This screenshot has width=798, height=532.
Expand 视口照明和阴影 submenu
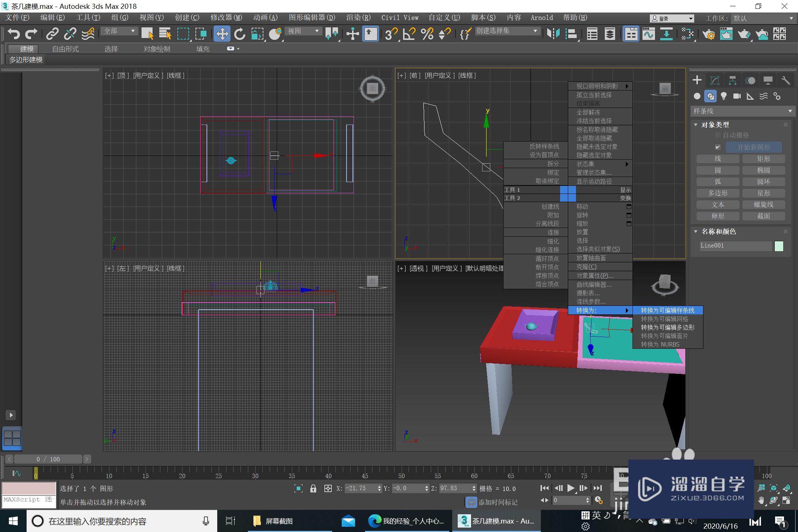pyautogui.click(x=600, y=86)
